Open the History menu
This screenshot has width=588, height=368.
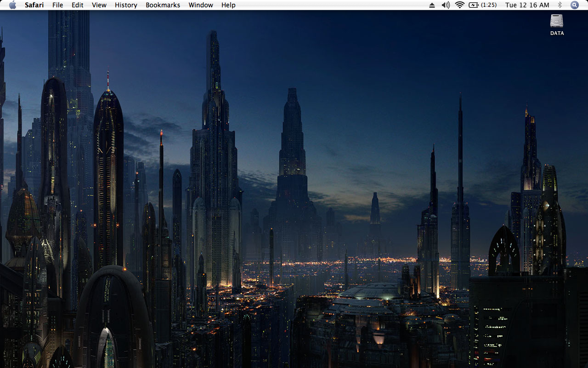[x=126, y=5]
